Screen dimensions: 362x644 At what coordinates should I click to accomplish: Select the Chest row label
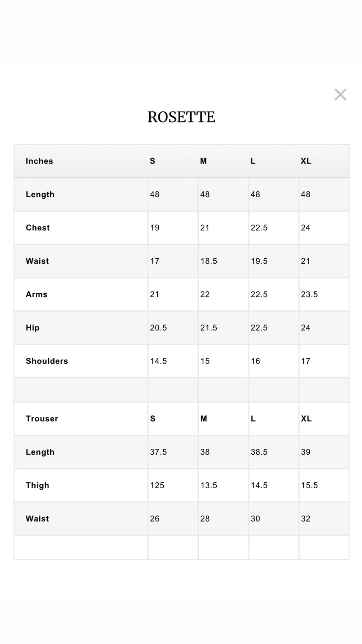tap(38, 228)
